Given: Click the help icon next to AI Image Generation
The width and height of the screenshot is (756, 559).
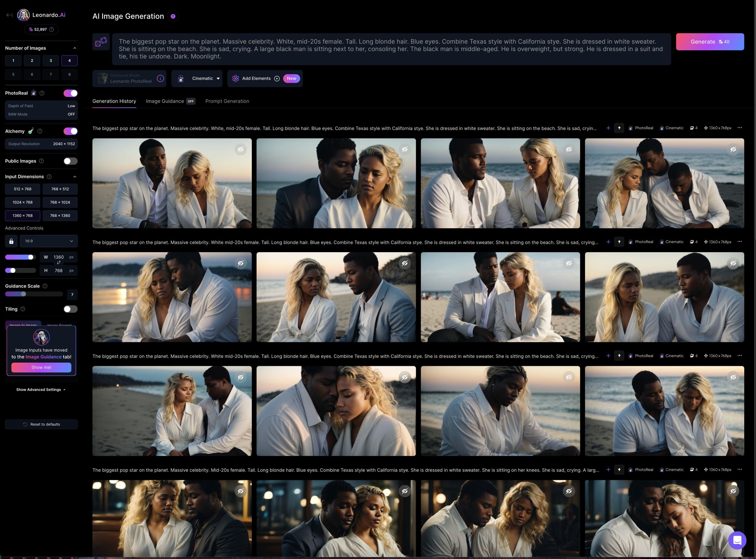Looking at the screenshot, I should coord(173,16).
